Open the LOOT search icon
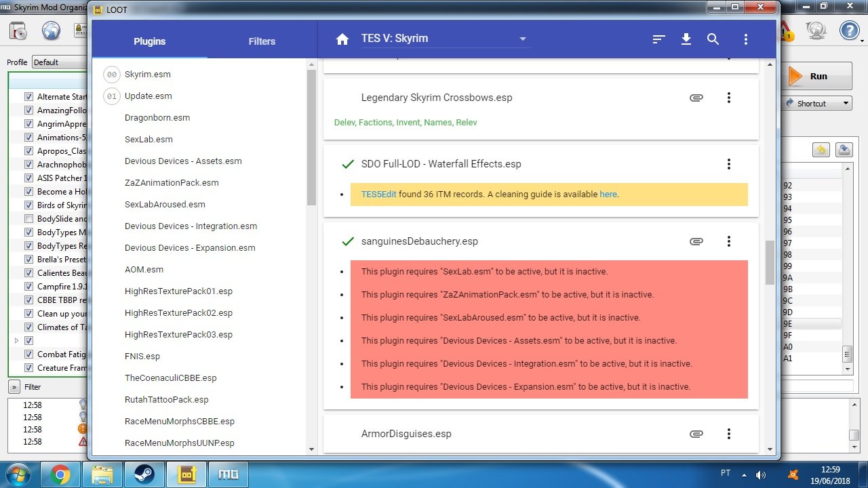 [713, 39]
